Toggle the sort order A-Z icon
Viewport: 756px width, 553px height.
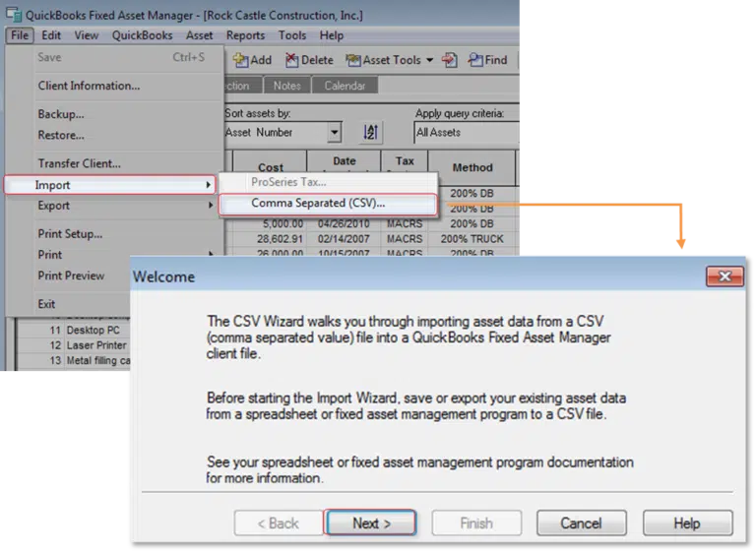tap(370, 132)
